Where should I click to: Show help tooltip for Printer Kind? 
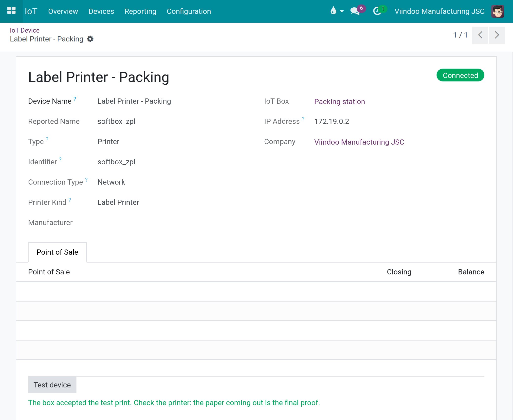coord(70,200)
